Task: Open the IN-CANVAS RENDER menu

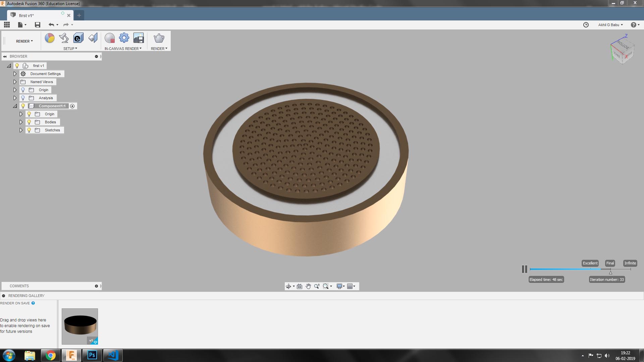Action: coord(123,49)
